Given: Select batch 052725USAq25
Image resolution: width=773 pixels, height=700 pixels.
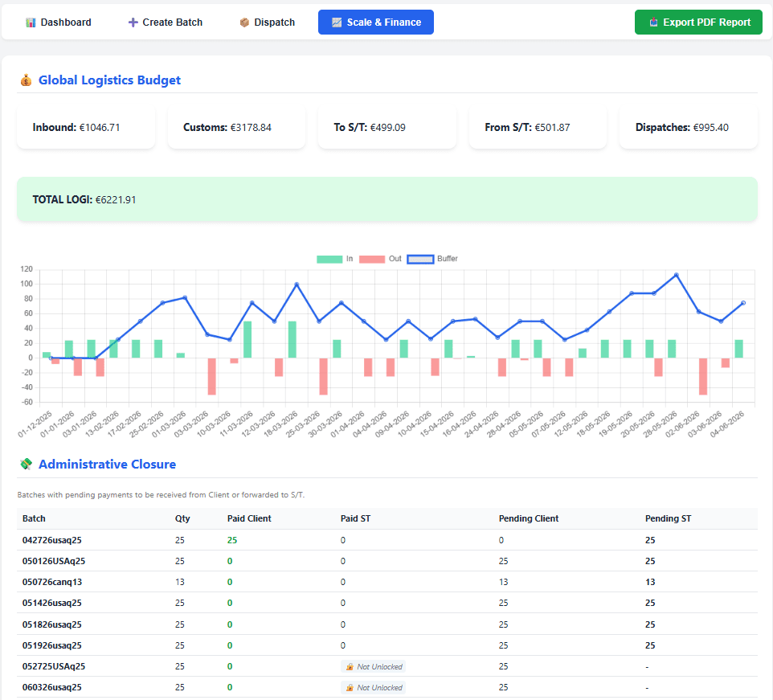Looking at the screenshot, I should [x=54, y=666].
